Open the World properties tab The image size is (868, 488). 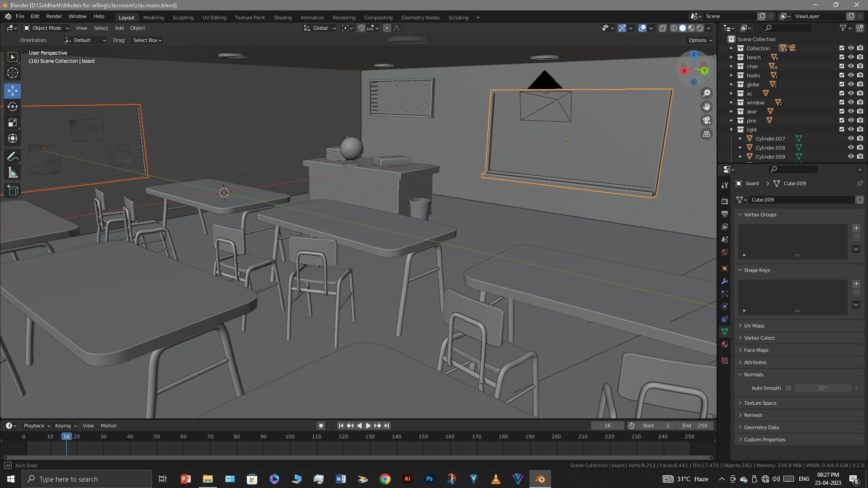tap(725, 252)
